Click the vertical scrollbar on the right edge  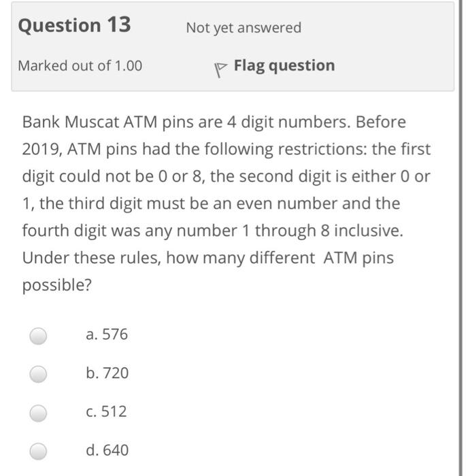click(461, 238)
